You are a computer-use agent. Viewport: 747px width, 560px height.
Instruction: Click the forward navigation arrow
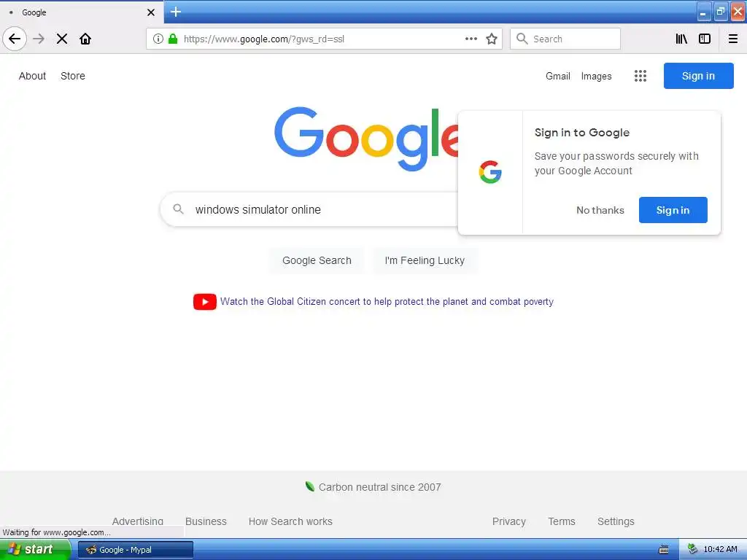coord(39,39)
